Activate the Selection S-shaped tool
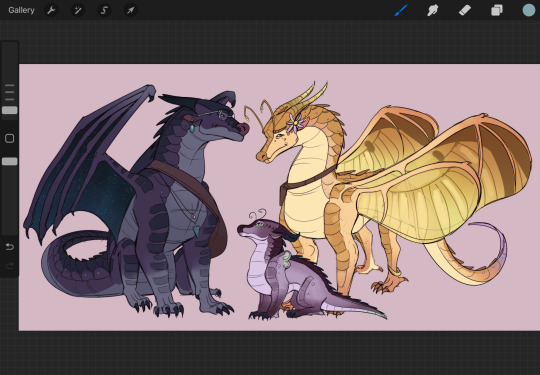Viewport: 540px width, 375px height. 104,10
